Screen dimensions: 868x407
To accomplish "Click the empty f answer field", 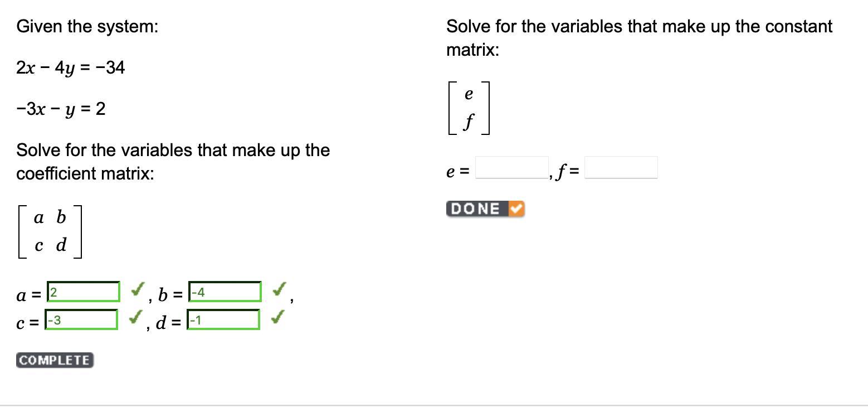I will point(621,167).
